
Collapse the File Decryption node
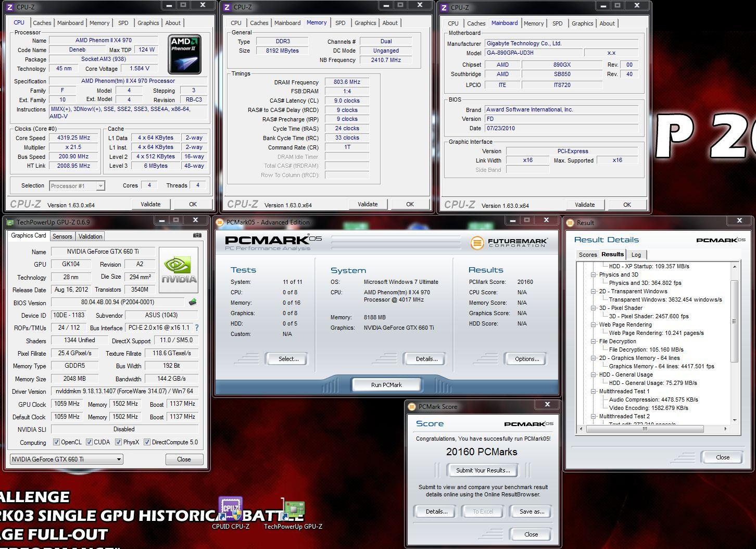pyautogui.click(x=593, y=341)
